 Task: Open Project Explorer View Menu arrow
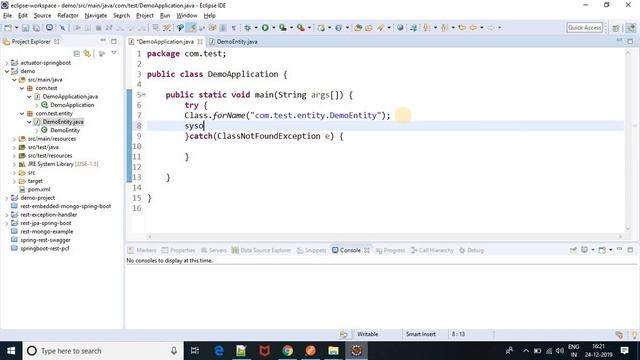(114, 53)
